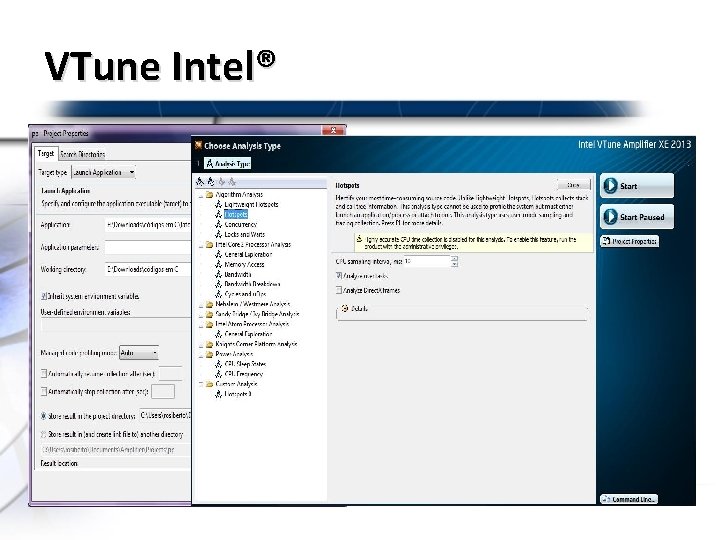The width and height of the screenshot is (720, 540).
Task: Choose CPU Sleep States analysis
Action: click(245, 364)
